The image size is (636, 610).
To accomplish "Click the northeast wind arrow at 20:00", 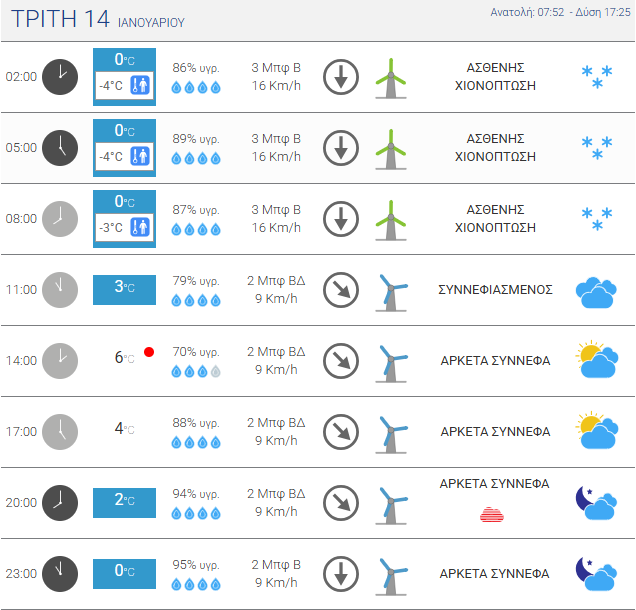I will tap(341, 503).
